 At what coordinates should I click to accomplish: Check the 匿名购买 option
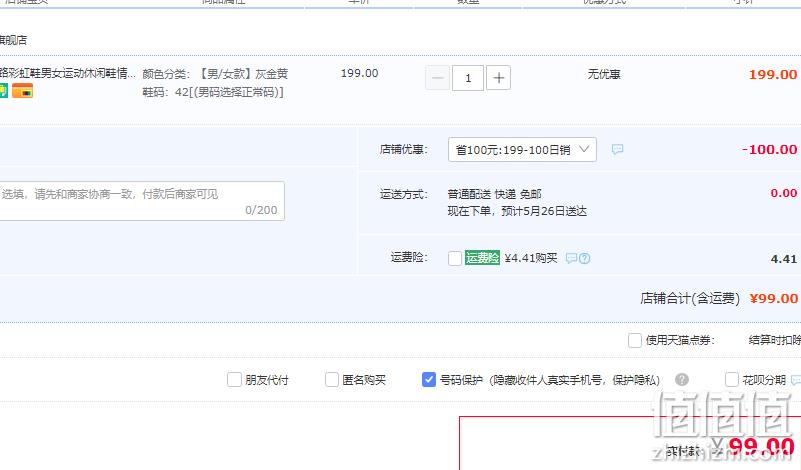click(332, 380)
